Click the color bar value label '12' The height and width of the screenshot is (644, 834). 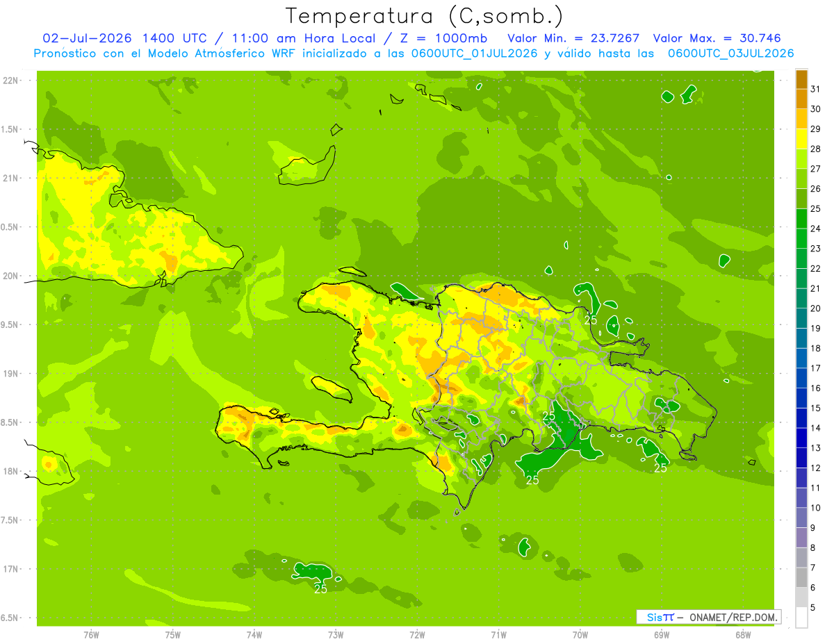[x=816, y=468]
